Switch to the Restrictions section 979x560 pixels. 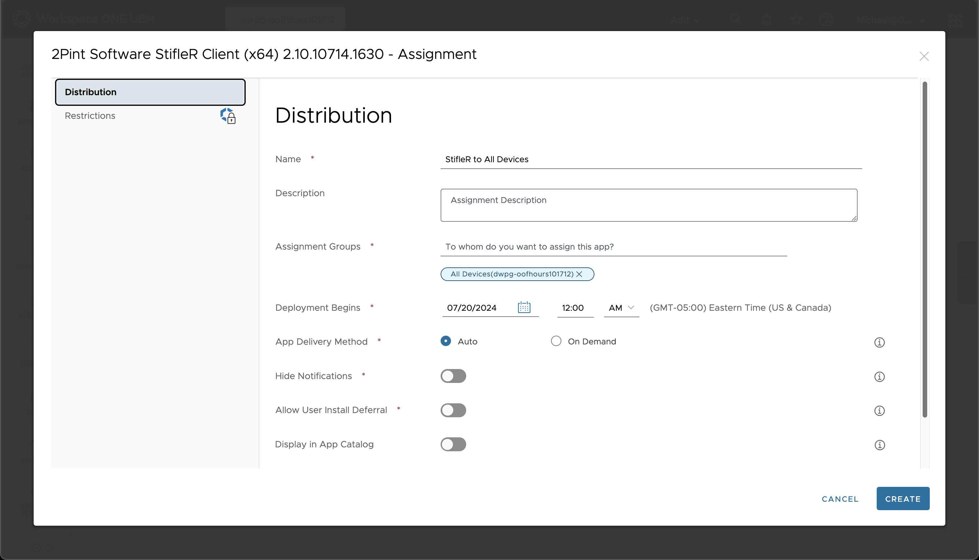[90, 115]
